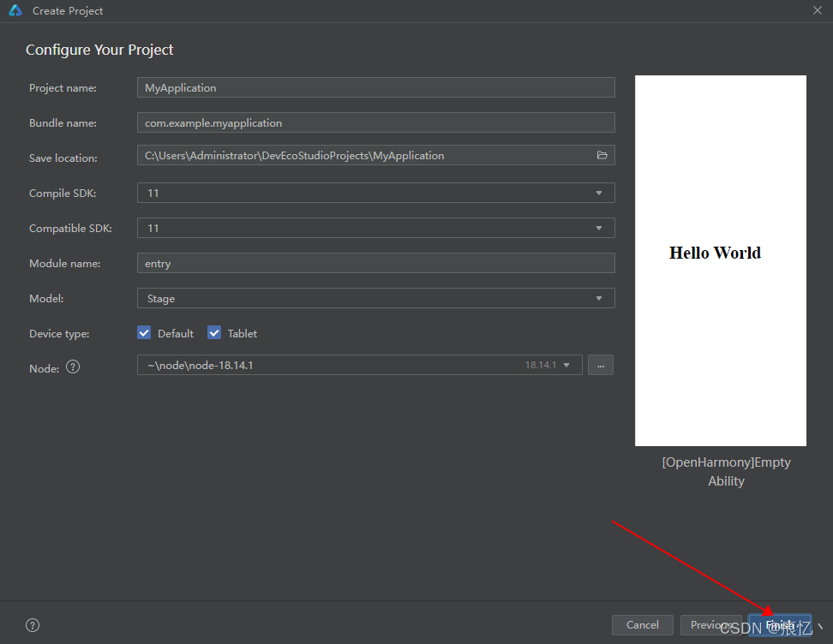
Task: Open the Node version dropdown
Action: click(567, 364)
